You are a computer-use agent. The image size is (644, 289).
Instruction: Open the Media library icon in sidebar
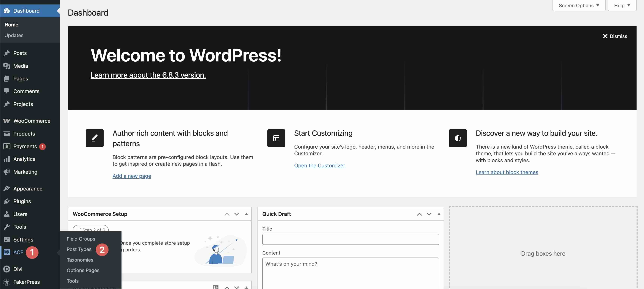(x=7, y=66)
